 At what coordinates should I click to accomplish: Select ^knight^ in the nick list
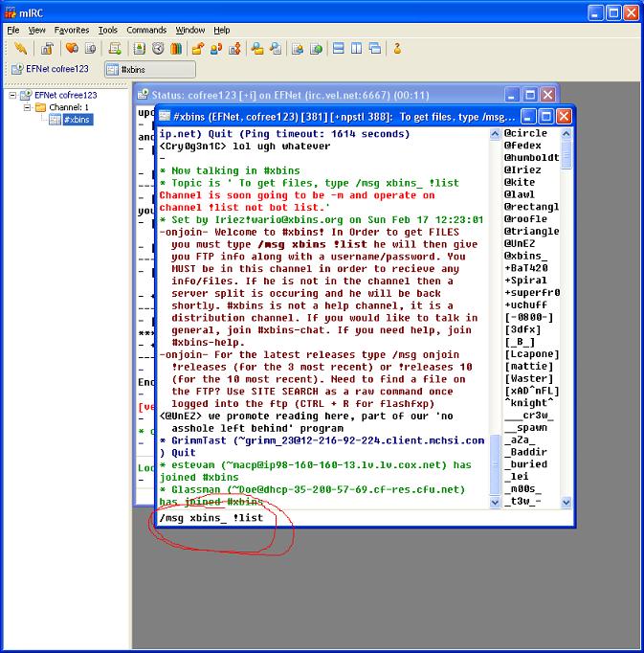pos(528,403)
